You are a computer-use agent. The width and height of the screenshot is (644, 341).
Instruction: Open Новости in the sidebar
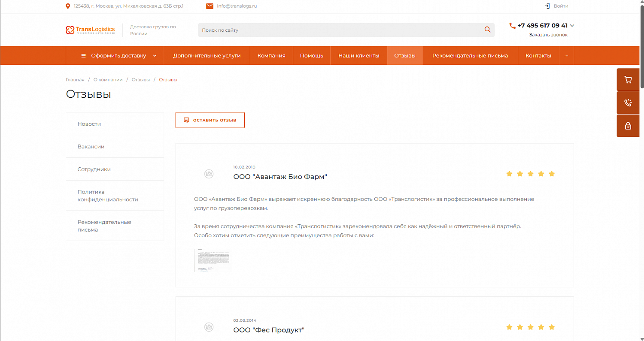click(x=115, y=124)
